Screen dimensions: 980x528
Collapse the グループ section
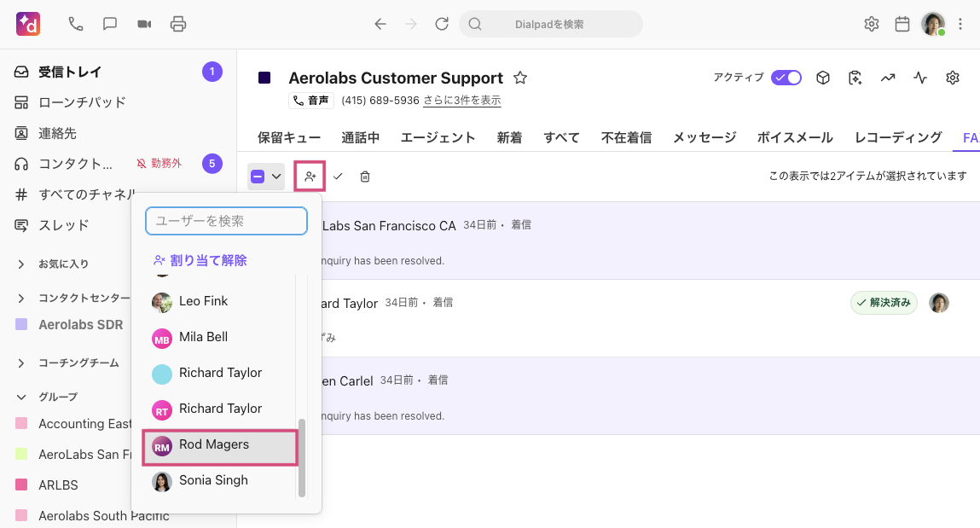point(21,397)
